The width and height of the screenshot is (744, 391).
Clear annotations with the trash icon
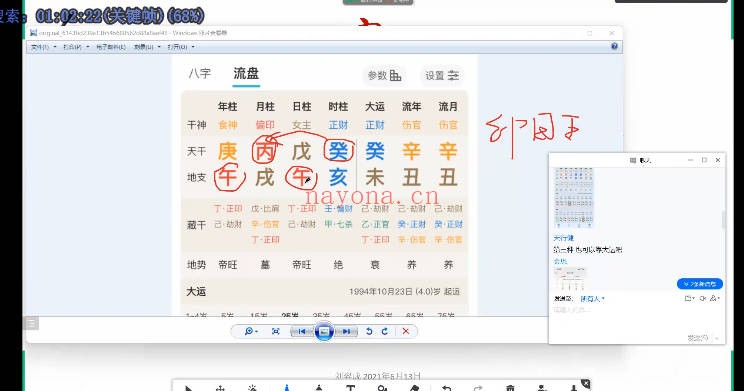point(510,388)
